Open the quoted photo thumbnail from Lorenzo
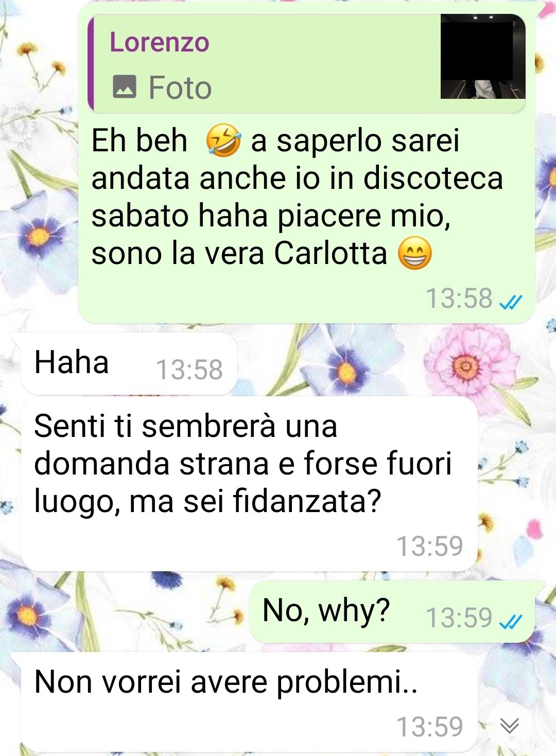The image size is (556, 756). coord(483,56)
